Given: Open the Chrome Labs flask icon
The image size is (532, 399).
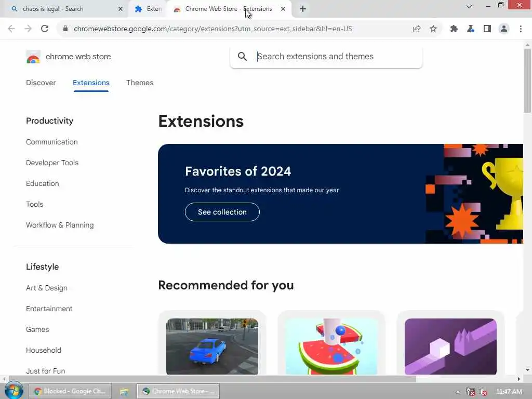Looking at the screenshot, I should click(x=471, y=29).
